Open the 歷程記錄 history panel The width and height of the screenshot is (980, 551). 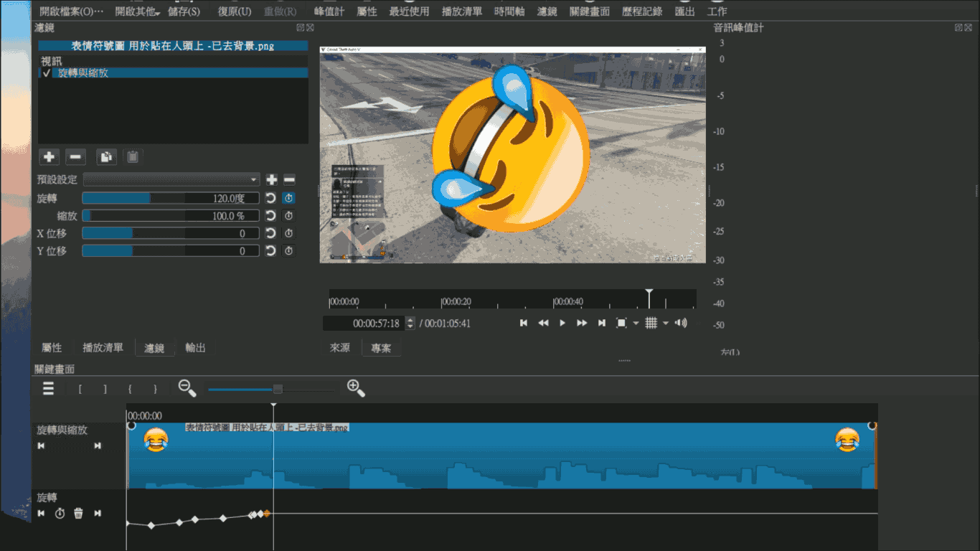(x=642, y=11)
